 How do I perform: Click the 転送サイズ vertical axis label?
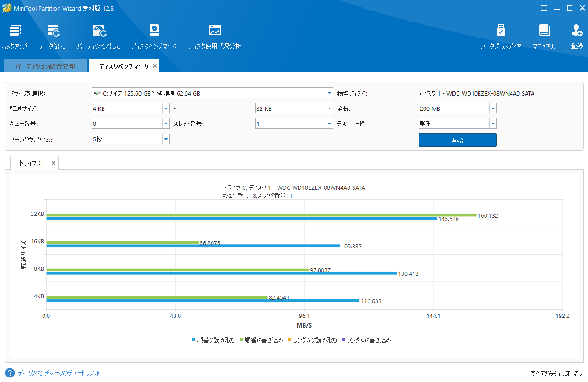point(23,254)
